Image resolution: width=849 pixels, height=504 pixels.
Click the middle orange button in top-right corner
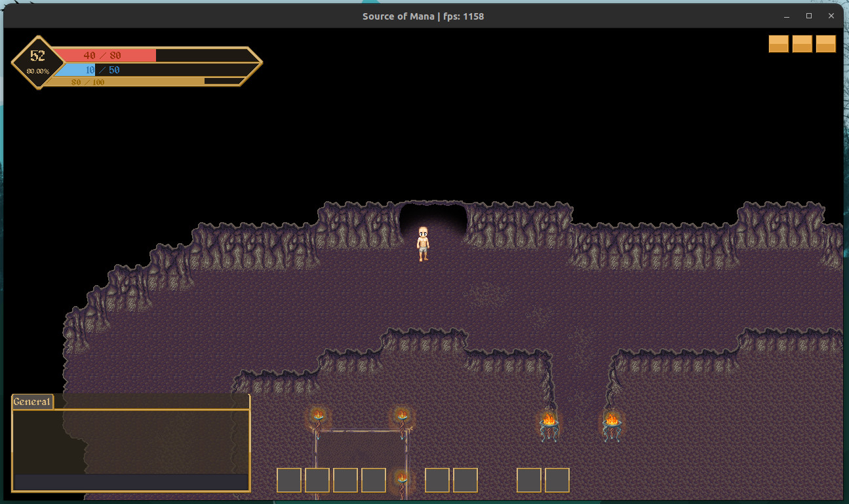(802, 44)
